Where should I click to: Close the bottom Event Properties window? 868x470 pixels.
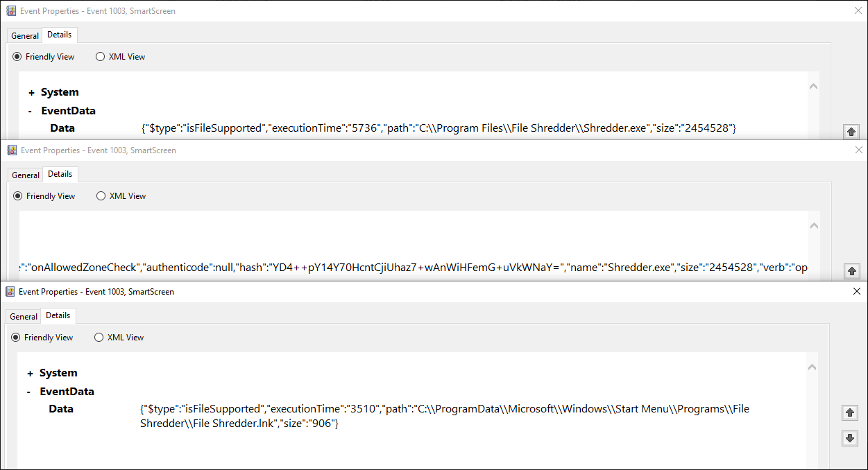coord(857,292)
